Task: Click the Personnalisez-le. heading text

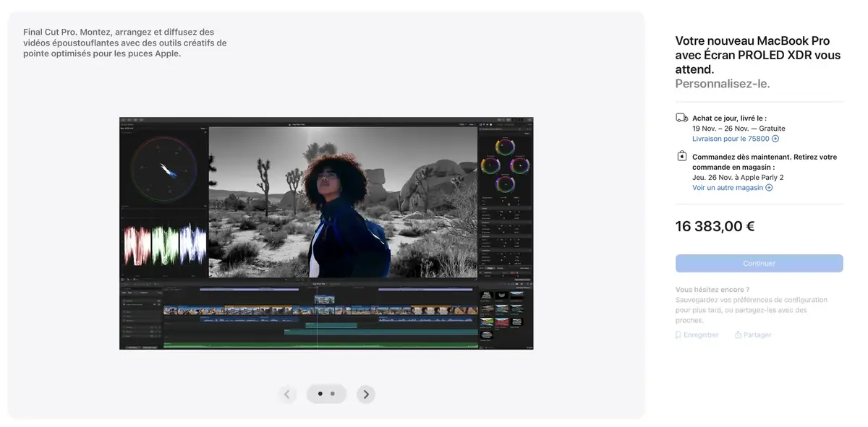Action: [x=723, y=84]
